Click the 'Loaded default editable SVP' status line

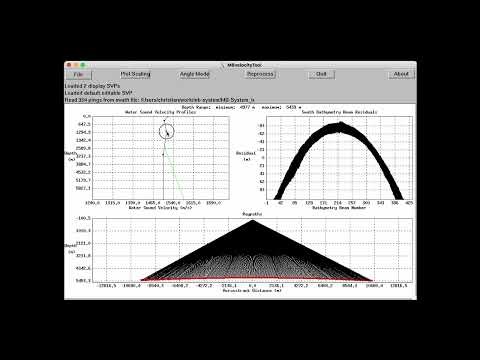(99, 93)
